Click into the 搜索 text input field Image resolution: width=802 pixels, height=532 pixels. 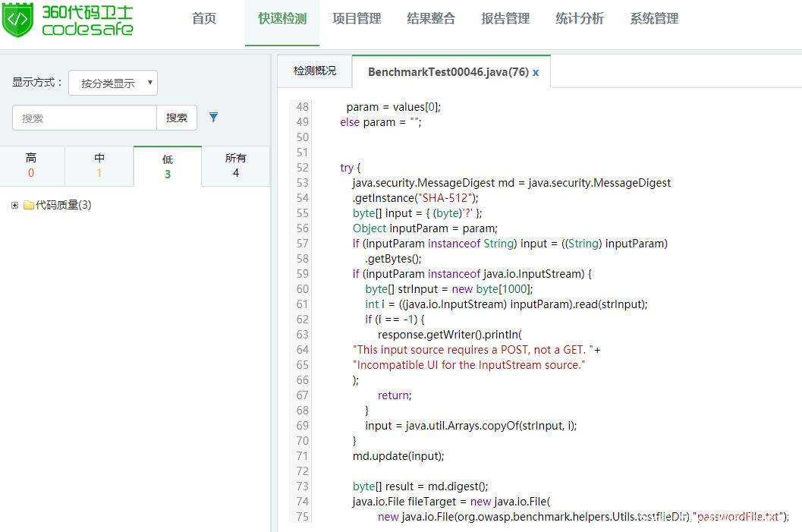(x=84, y=118)
